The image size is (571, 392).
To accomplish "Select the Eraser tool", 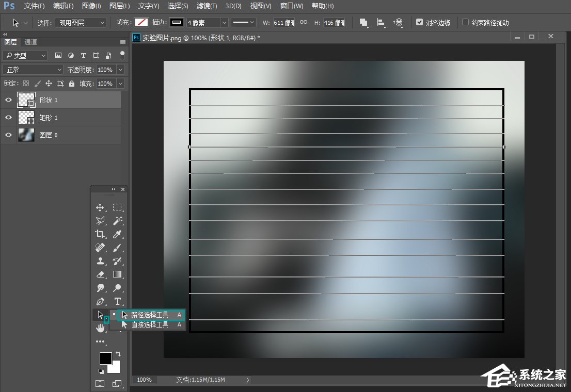I will tap(100, 274).
